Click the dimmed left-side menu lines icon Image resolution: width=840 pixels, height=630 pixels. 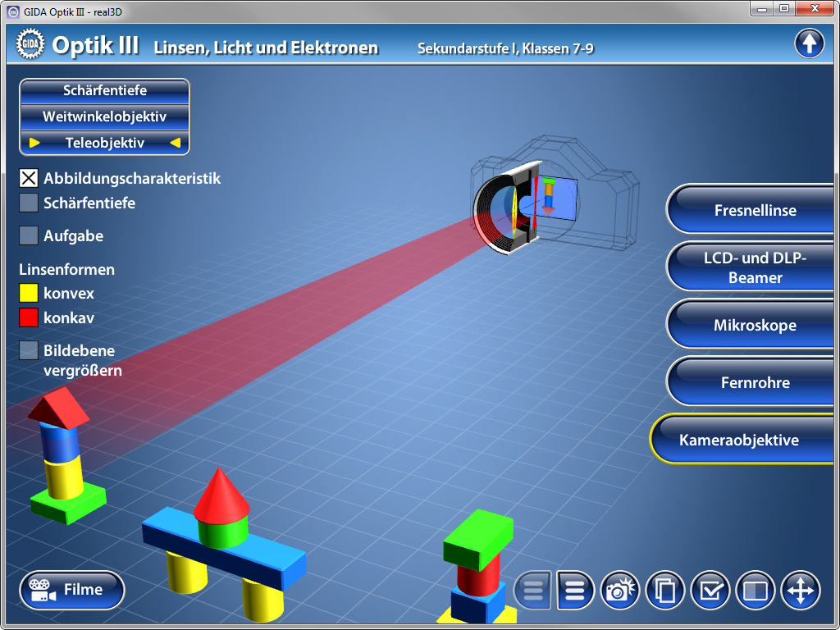pyautogui.click(x=533, y=590)
